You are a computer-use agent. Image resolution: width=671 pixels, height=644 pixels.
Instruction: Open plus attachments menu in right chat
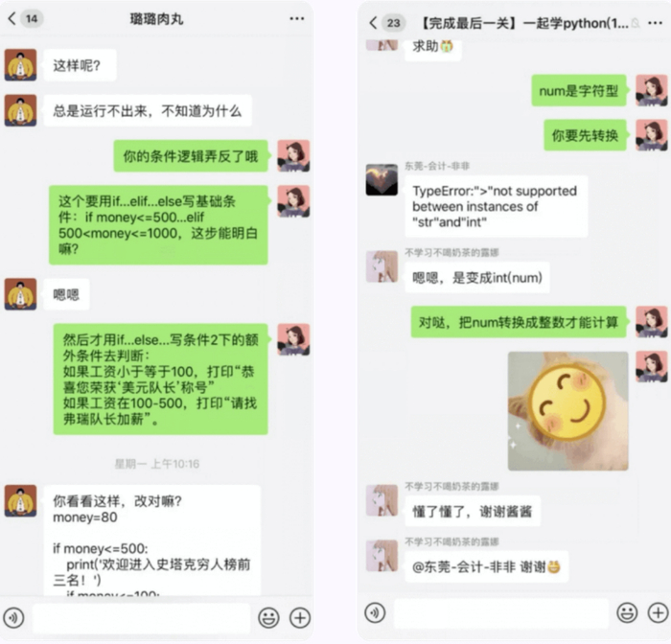click(x=659, y=612)
